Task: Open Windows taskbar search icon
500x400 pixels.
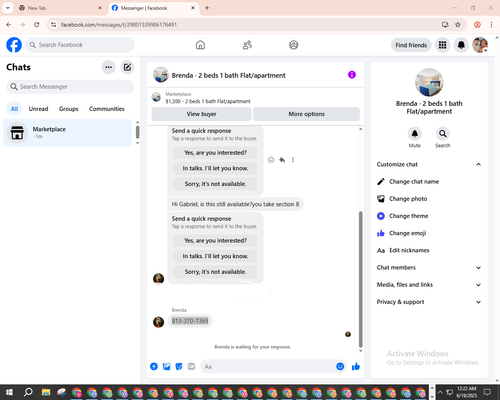Action: [x=28, y=392]
